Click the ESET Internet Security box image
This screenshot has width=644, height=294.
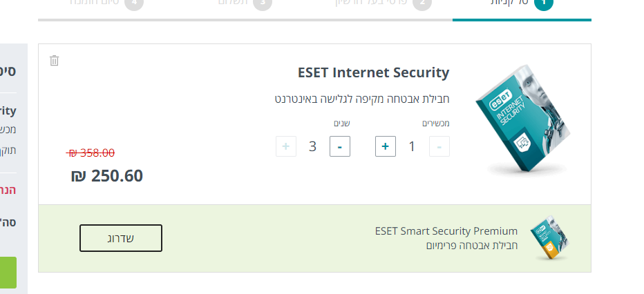click(522, 121)
